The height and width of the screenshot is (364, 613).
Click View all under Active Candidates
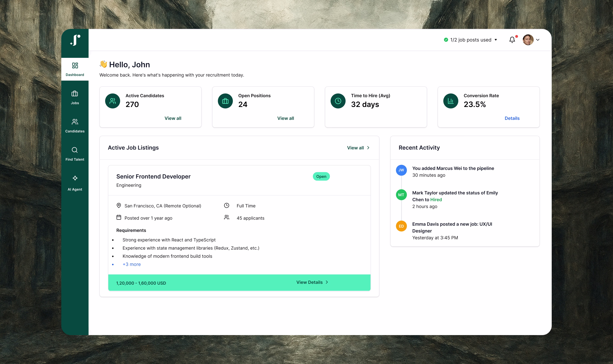click(x=173, y=118)
